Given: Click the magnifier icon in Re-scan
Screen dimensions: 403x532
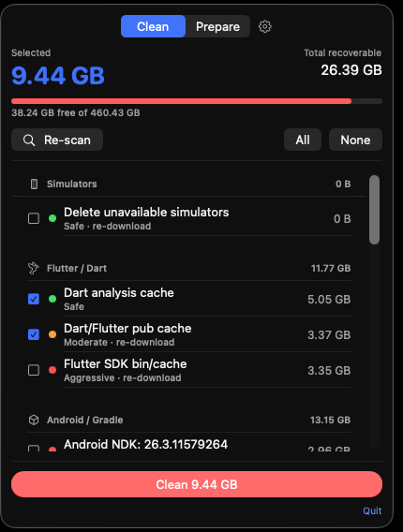Looking at the screenshot, I should coord(29,140).
